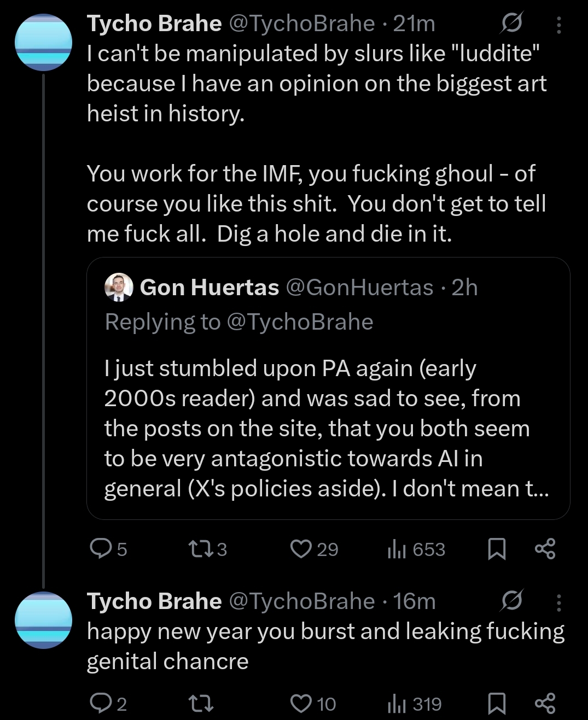Open Tycho Brahe avatar on first post
588x720 pixels.
coord(43,43)
